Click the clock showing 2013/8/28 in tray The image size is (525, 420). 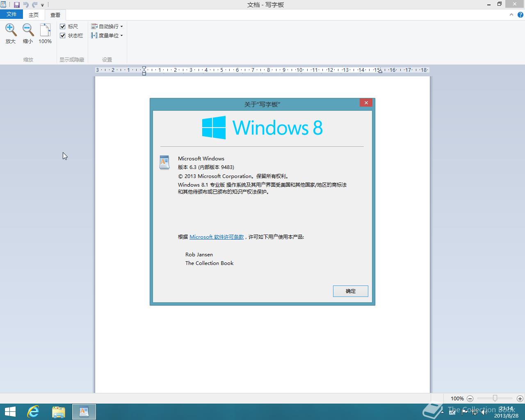506,412
